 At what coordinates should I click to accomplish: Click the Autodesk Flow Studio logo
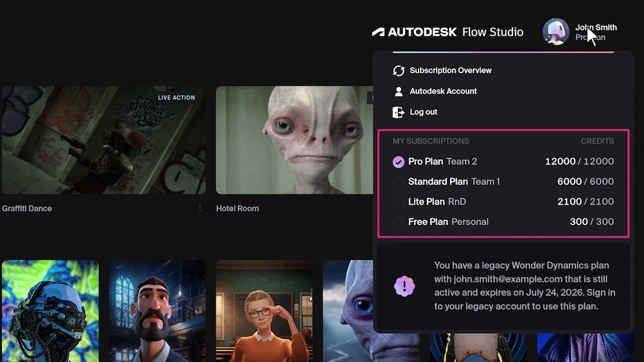(447, 32)
